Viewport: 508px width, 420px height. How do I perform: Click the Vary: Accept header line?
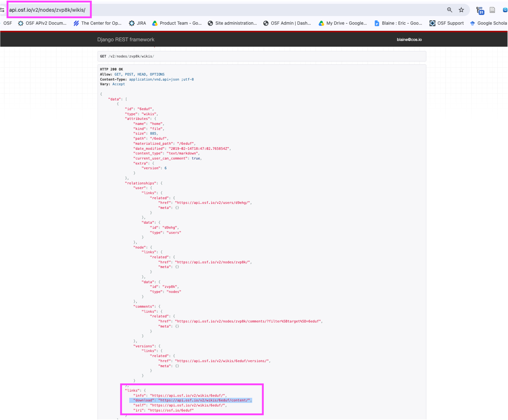pyautogui.click(x=112, y=84)
